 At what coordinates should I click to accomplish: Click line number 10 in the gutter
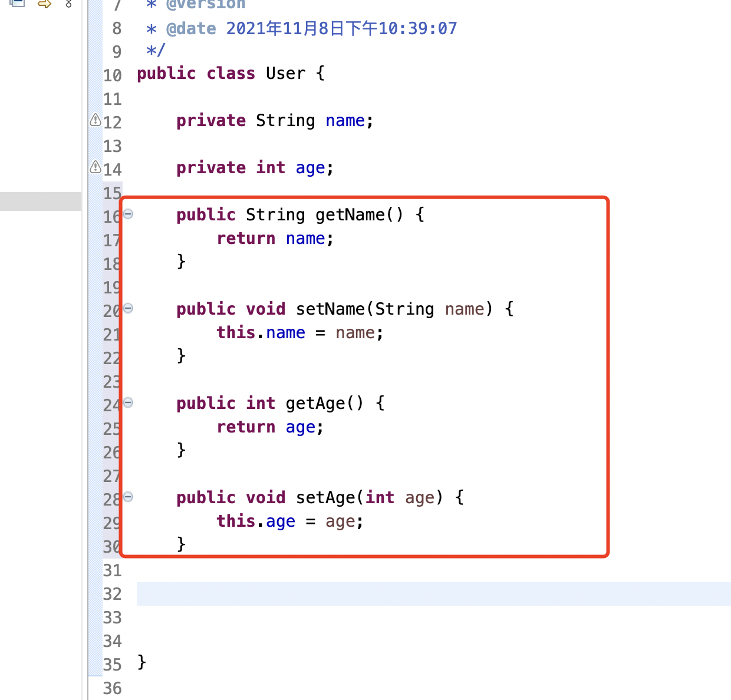coord(112,75)
